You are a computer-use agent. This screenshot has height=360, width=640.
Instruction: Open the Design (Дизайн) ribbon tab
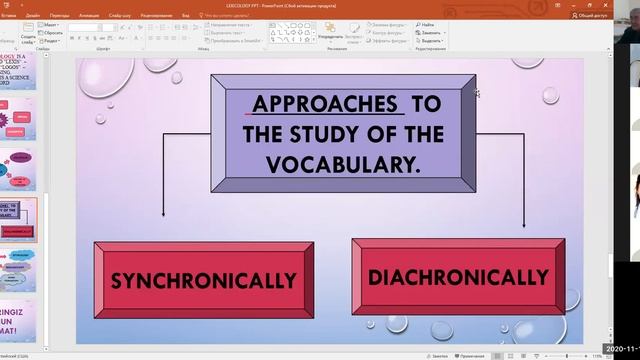click(x=33, y=16)
